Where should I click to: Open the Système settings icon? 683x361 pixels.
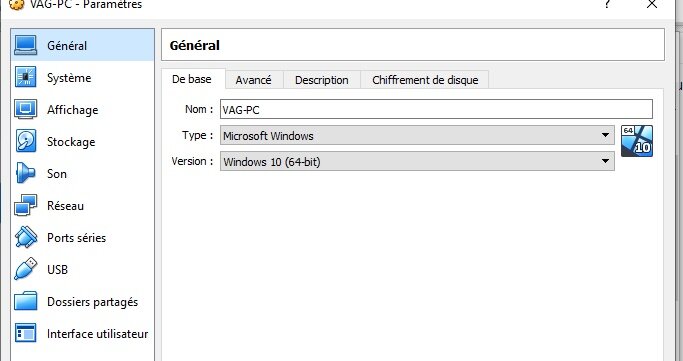(x=26, y=78)
